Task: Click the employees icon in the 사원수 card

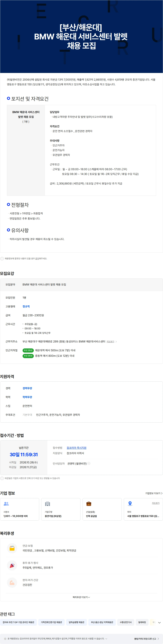Action: point(6,504)
